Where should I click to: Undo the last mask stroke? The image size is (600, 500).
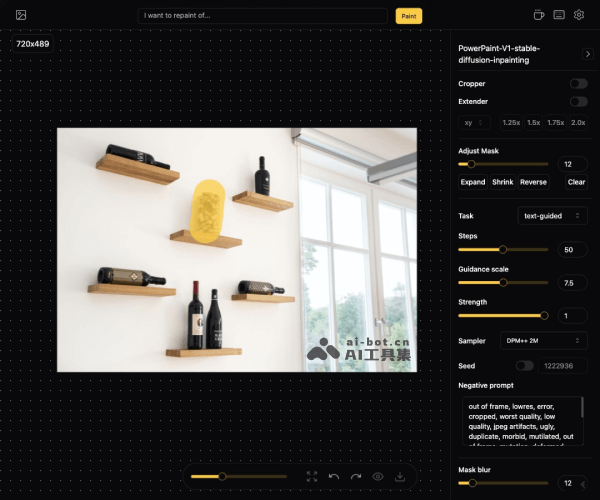pyautogui.click(x=334, y=477)
